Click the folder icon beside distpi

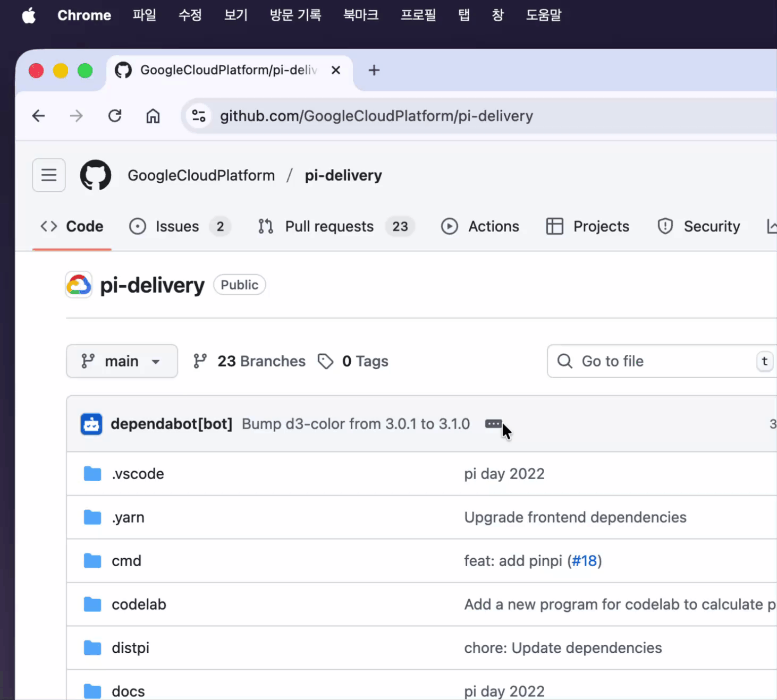point(92,648)
